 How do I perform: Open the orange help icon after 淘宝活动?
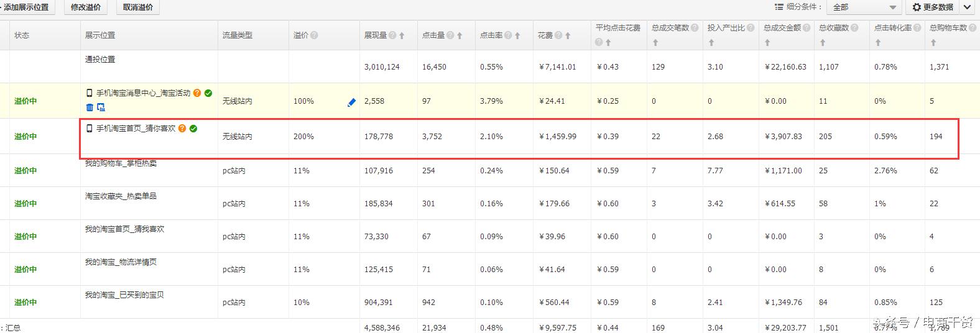(x=197, y=93)
